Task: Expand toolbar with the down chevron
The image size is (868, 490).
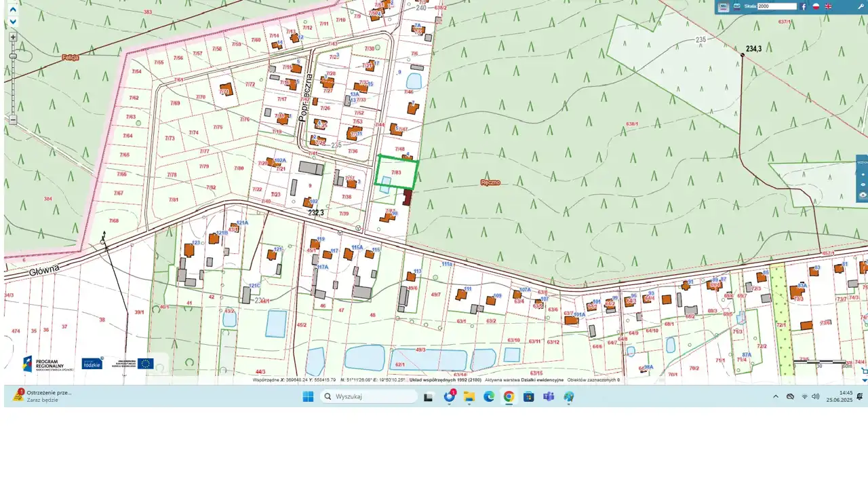Action: [x=13, y=22]
